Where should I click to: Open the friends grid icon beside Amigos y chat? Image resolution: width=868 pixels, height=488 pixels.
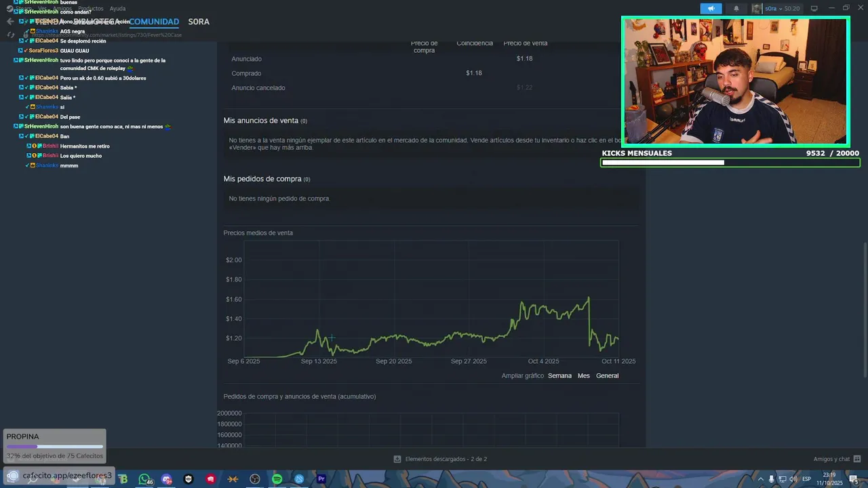857,459
